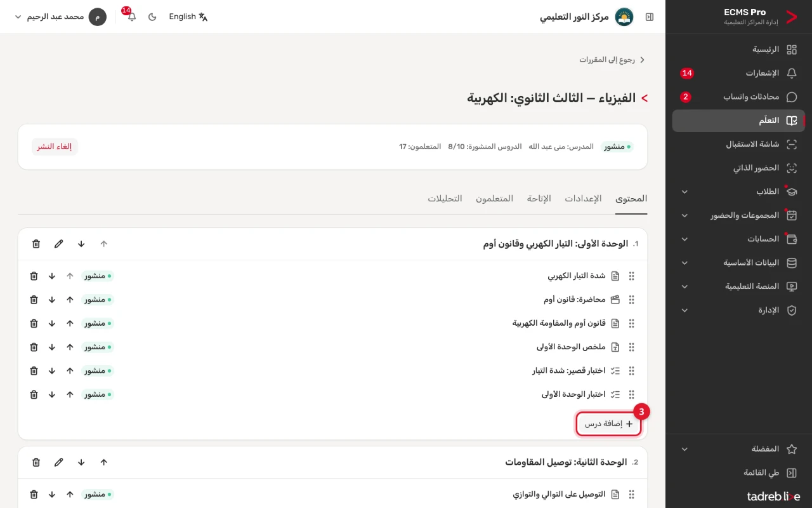812x508 pixels.
Task: Collapse the sidebar panel icon in header
Action: pos(650,17)
